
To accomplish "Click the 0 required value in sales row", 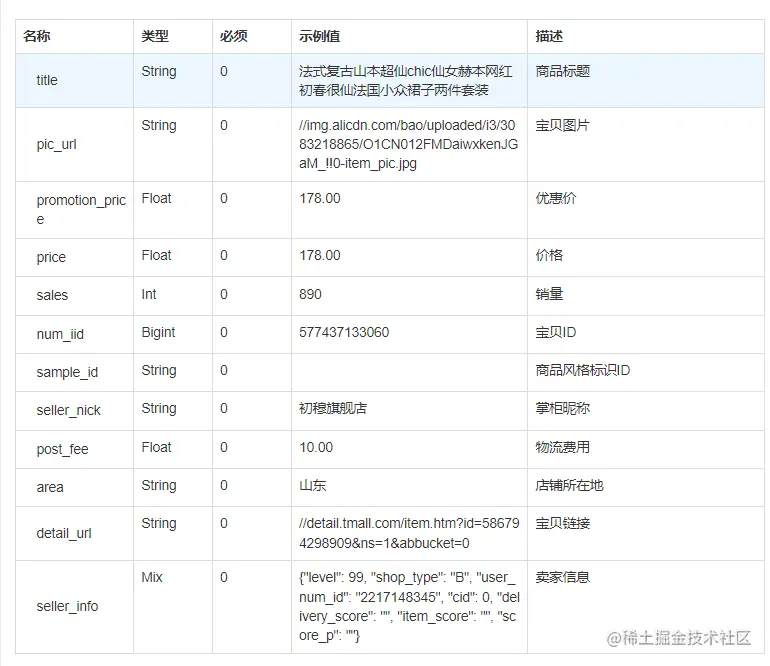I will tap(224, 294).
